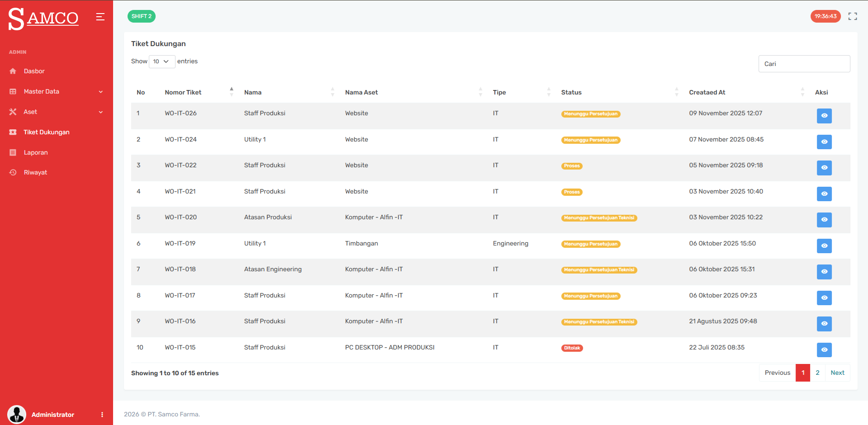This screenshot has height=425, width=868.
Task: Open the Riwayat history icon
Action: click(14, 172)
